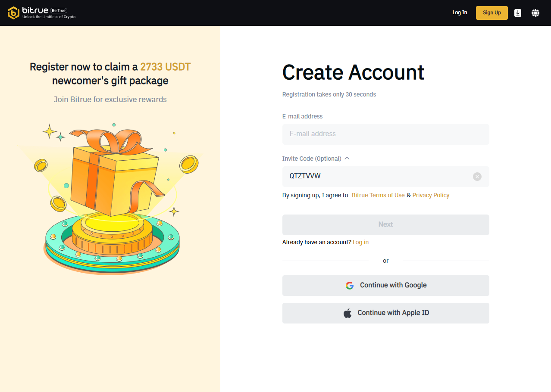Open the Bitrue Terms of Use link

[x=378, y=195]
